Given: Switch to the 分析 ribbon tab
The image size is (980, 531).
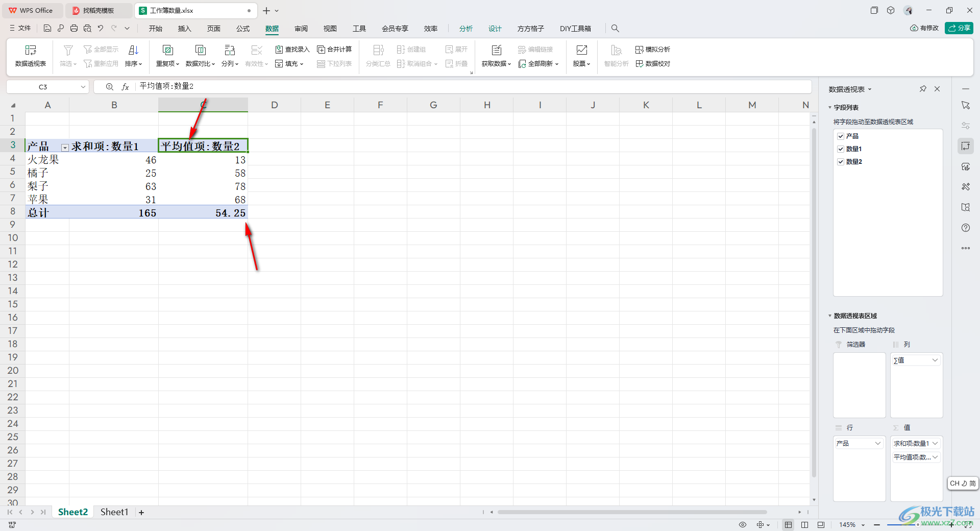Looking at the screenshot, I should pyautogui.click(x=466, y=29).
